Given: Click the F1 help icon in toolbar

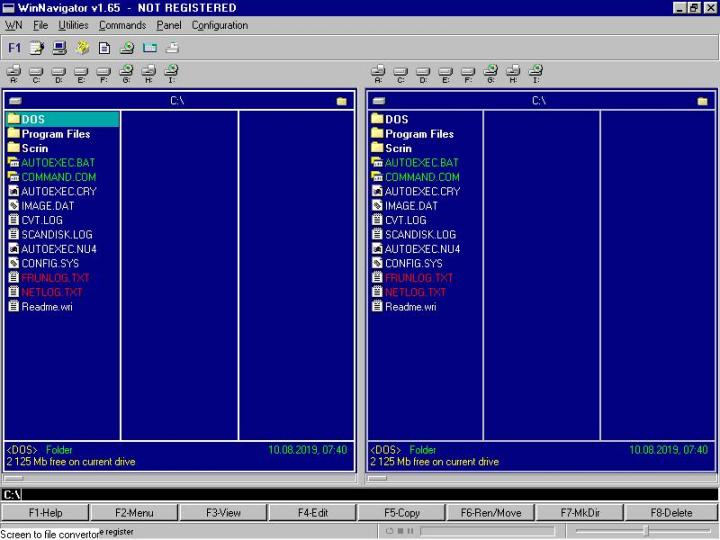Looking at the screenshot, I should [14, 47].
